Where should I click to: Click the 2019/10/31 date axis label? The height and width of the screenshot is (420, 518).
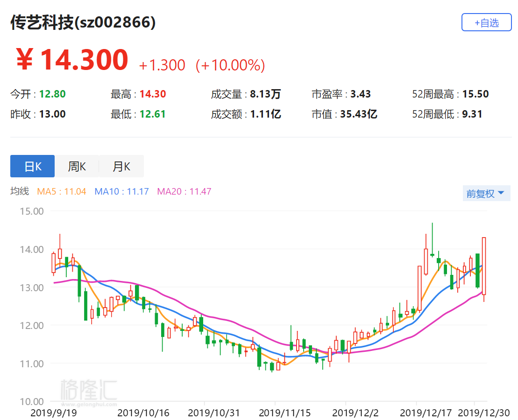click(x=214, y=413)
